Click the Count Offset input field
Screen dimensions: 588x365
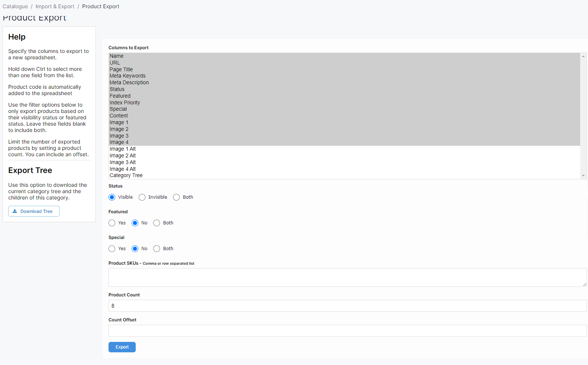(347, 331)
